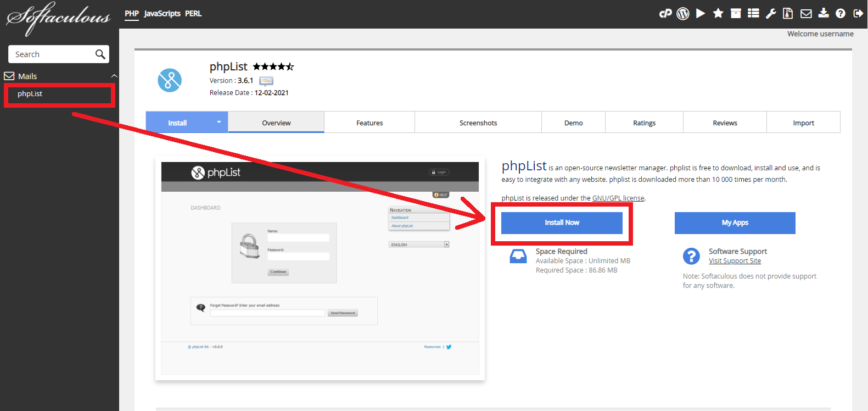Click the Mails category label
The height and width of the screenshot is (411, 868).
coord(27,76)
